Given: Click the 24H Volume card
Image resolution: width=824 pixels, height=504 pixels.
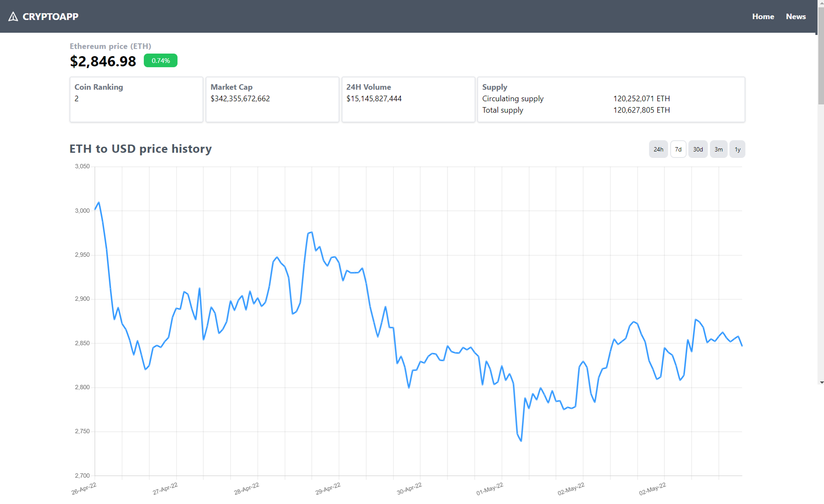Looking at the screenshot, I should pyautogui.click(x=408, y=99).
